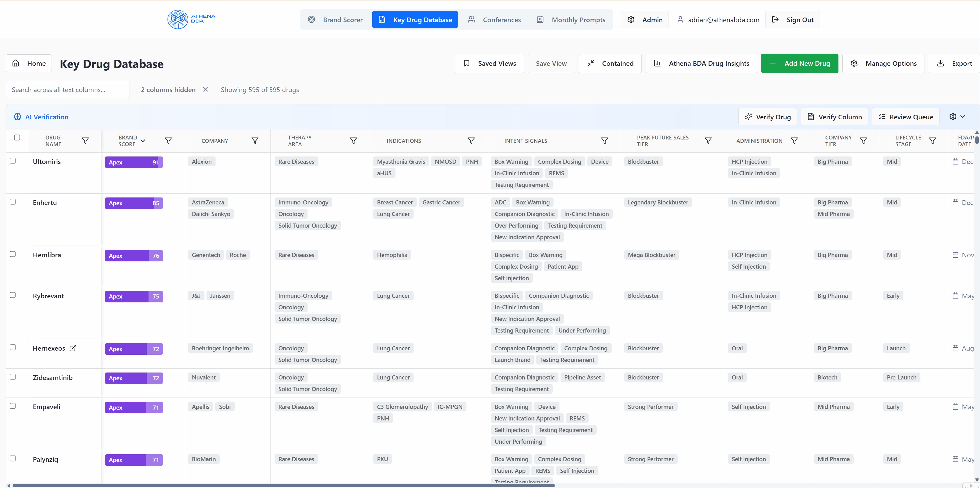Open filter for Drug Name column
The height and width of the screenshot is (488, 980).
click(x=86, y=141)
